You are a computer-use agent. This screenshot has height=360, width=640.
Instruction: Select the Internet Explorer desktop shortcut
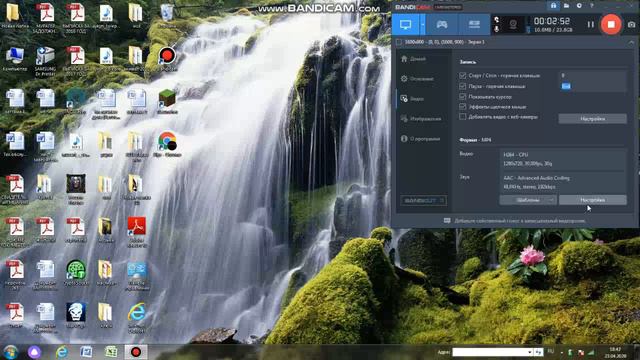[x=136, y=317]
